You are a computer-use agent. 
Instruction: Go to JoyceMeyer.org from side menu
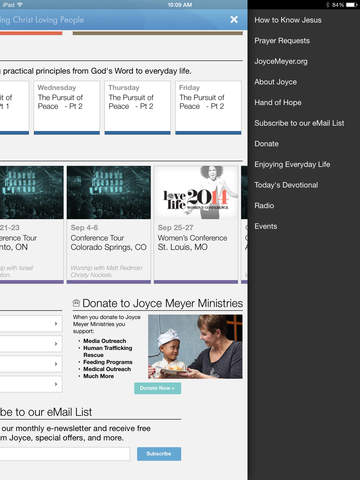tap(281, 61)
